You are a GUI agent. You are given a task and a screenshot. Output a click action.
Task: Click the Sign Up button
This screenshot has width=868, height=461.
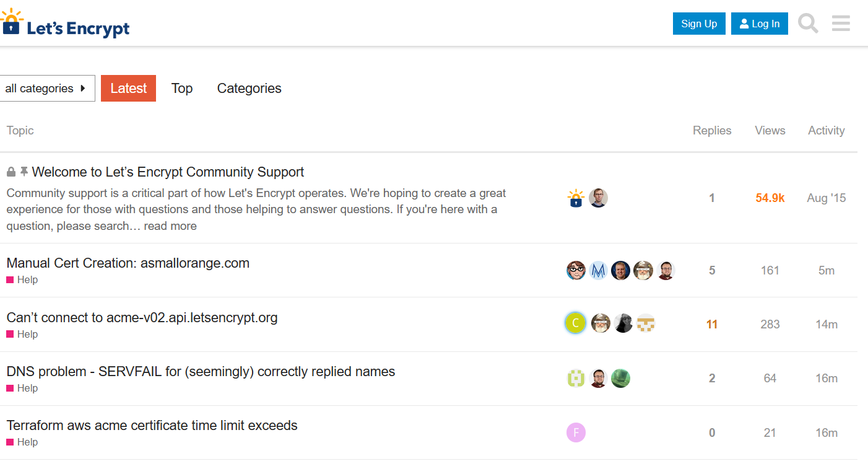pyautogui.click(x=699, y=23)
